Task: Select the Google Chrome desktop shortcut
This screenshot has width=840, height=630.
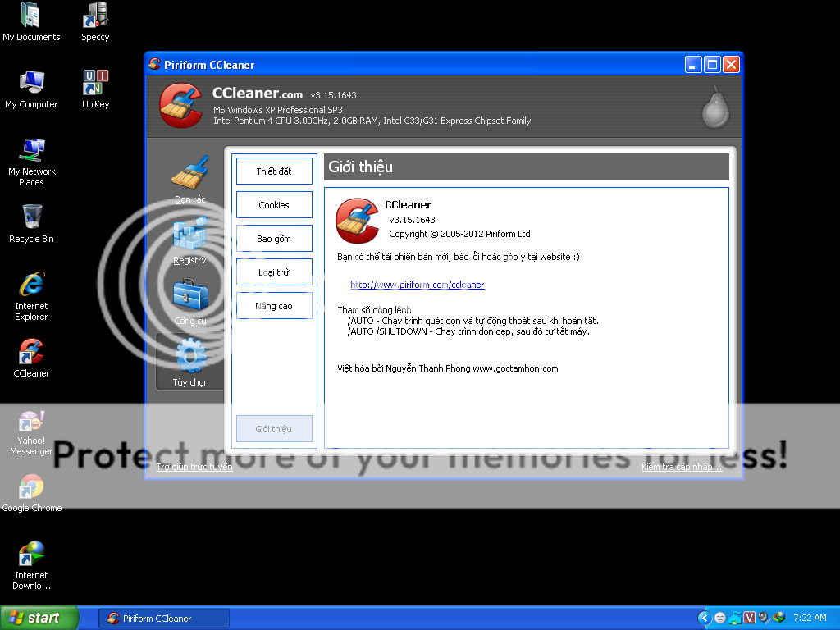Action: tap(31, 493)
